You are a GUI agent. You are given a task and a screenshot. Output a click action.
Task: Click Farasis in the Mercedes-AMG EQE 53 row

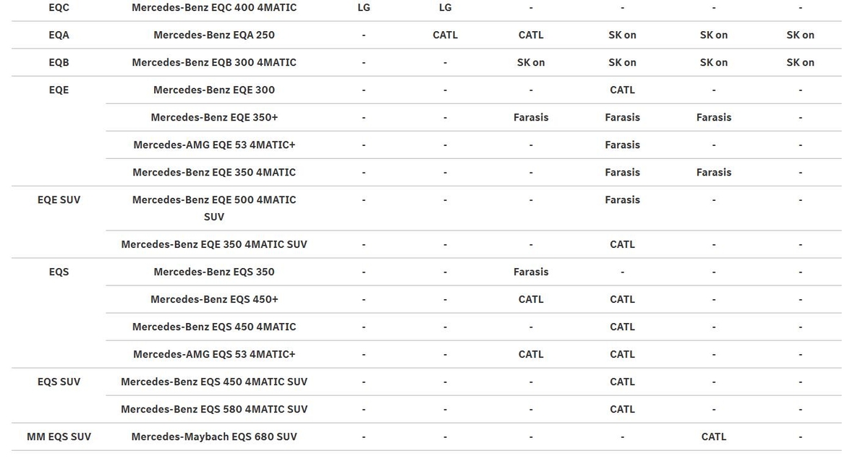click(x=622, y=145)
